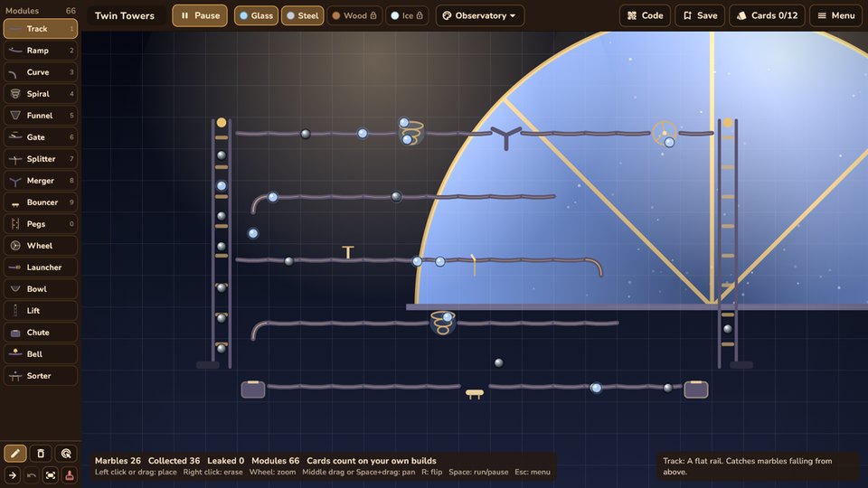The image size is (868, 488).
Task: Open the Observatory theme dropdown
Action: click(479, 15)
